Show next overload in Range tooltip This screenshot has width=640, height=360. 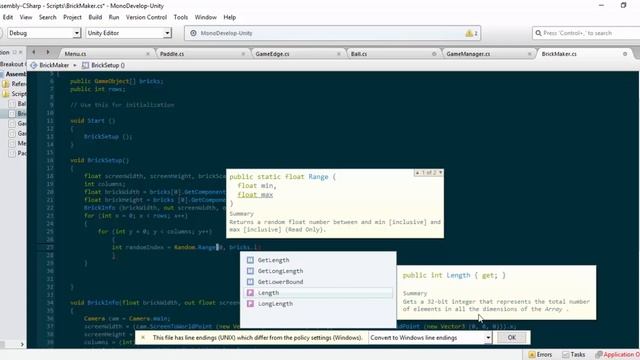[x=440, y=173]
